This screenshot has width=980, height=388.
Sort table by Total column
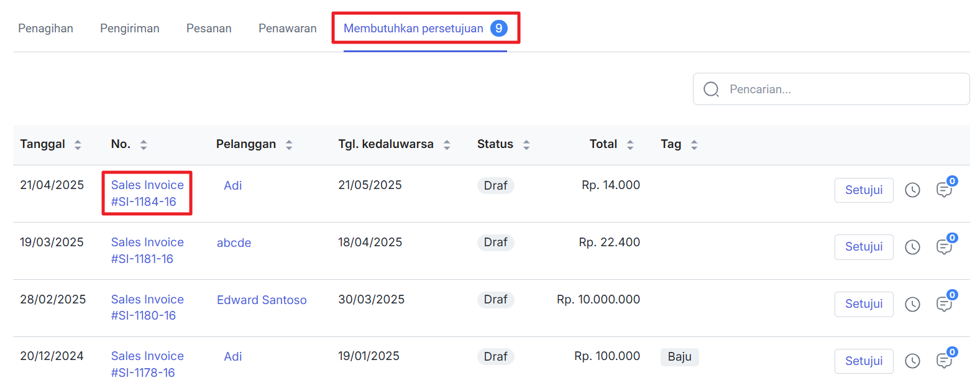coord(630,145)
